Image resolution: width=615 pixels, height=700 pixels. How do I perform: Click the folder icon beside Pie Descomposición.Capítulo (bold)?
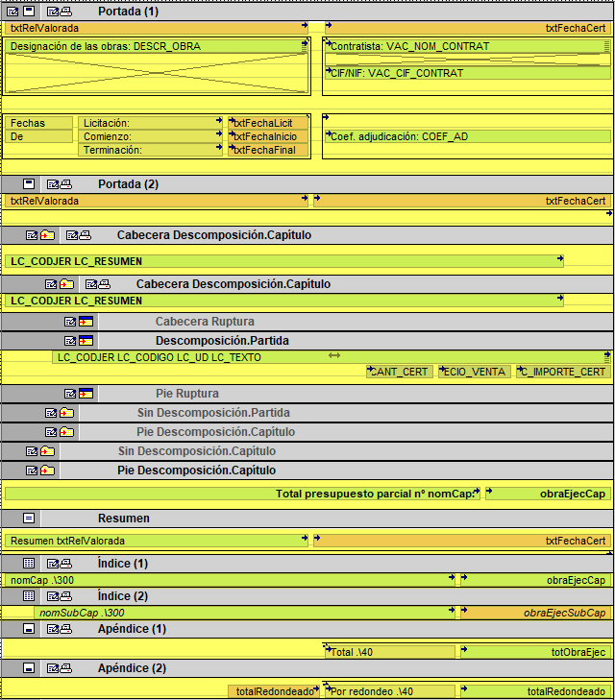(47, 471)
